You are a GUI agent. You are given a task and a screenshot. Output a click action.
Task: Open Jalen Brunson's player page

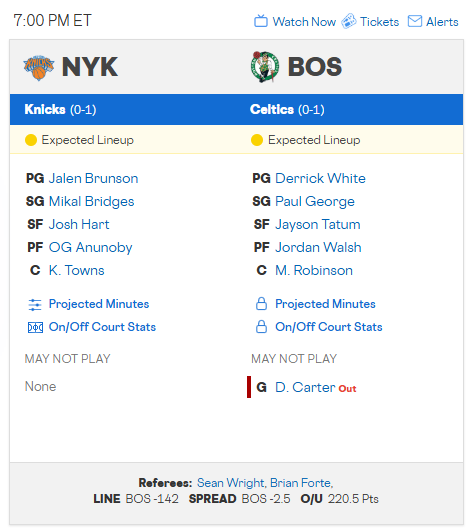coord(93,178)
